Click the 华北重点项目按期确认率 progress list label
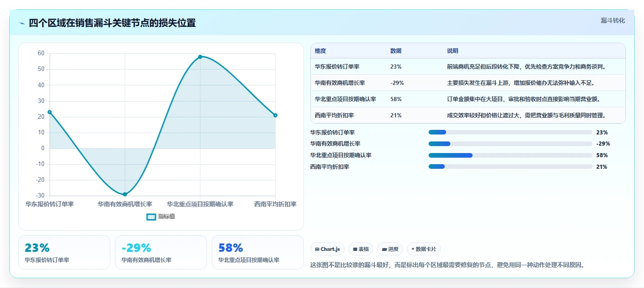Screen dimensions: 644x288 tap(341, 155)
